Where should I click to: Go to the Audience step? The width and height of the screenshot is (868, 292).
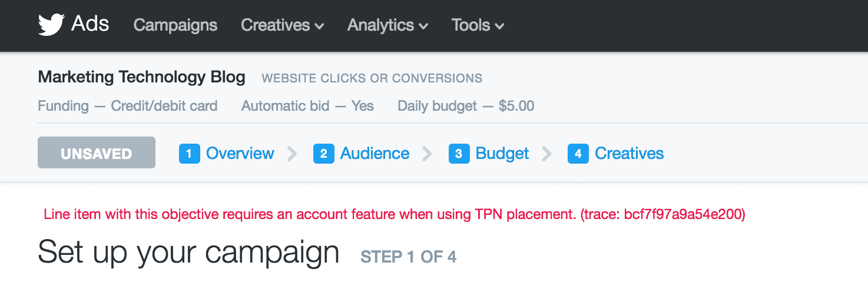[375, 154]
